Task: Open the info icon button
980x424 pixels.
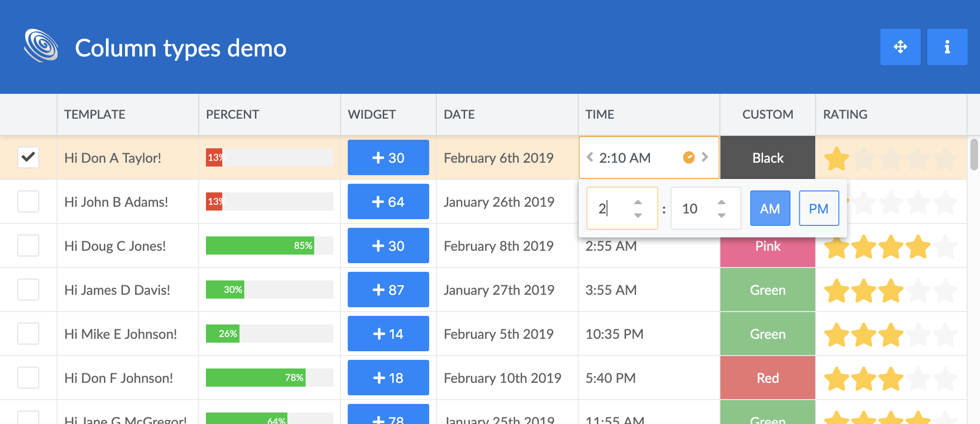Action: click(947, 47)
